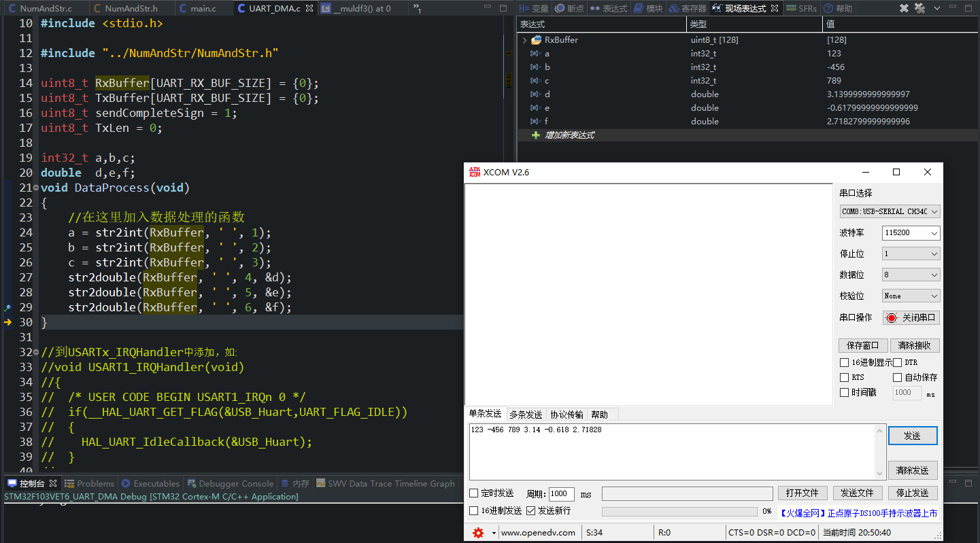Remove selected expression with the single X icon
This screenshot has width=980, height=543.
pyautogui.click(x=905, y=9)
